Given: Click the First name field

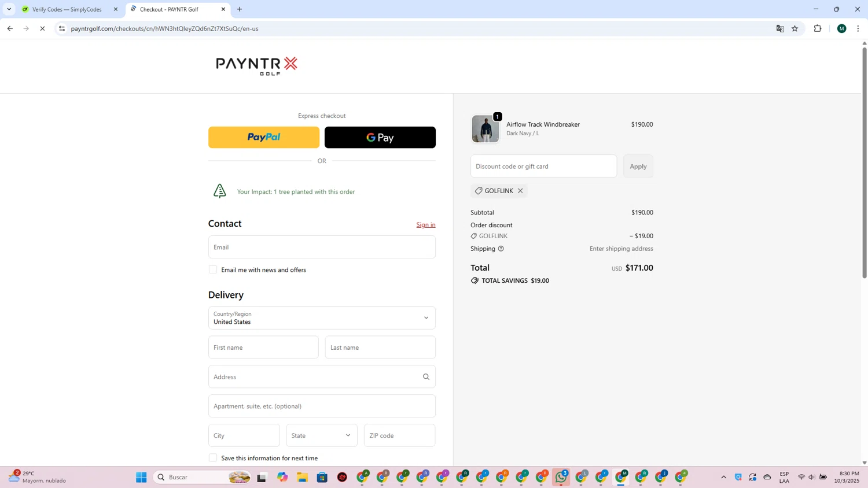Looking at the screenshot, I should (263, 347).
